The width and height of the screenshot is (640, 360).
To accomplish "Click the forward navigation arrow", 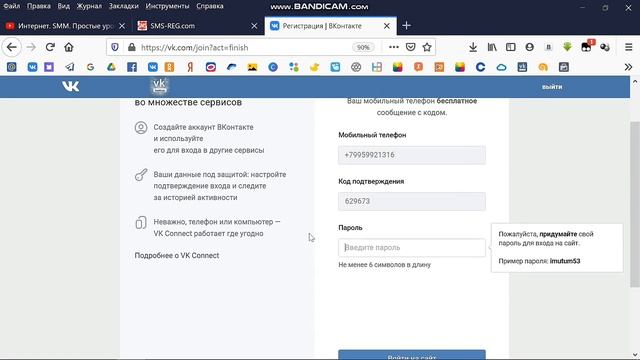I will click(31, 47).
